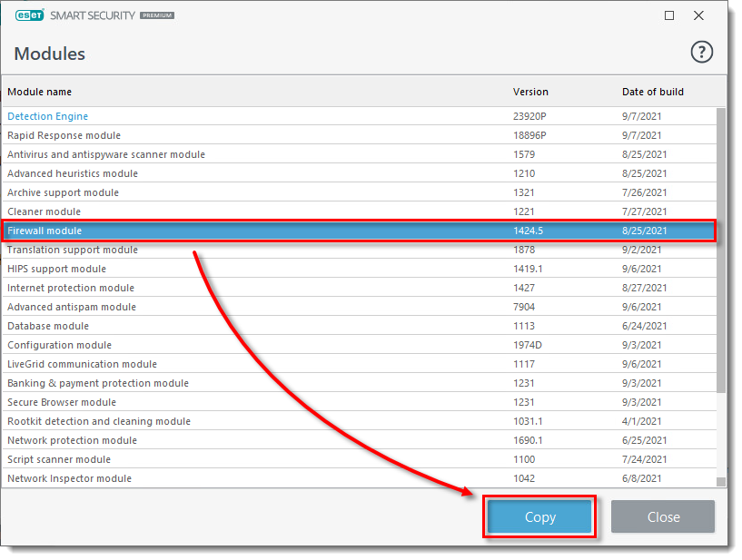Screen dimensions: 742x560
Task: Select the Database module row
Action: coord(360,326)
